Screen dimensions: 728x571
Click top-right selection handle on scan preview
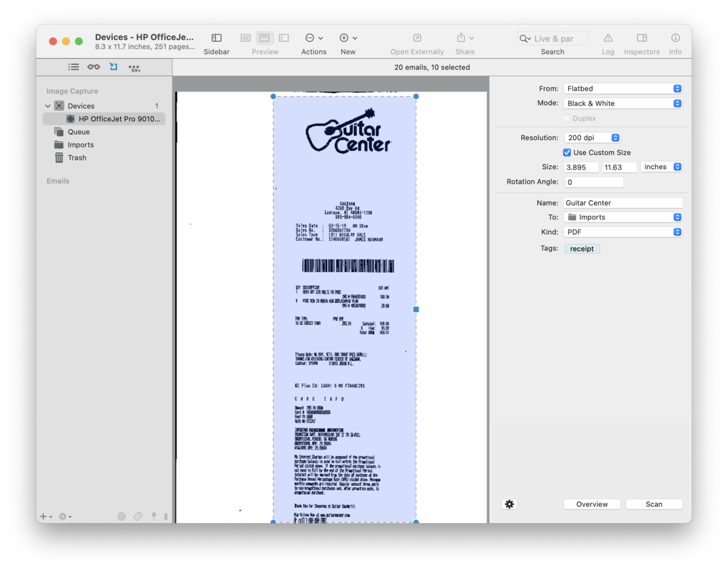click(x=416, y=96)
